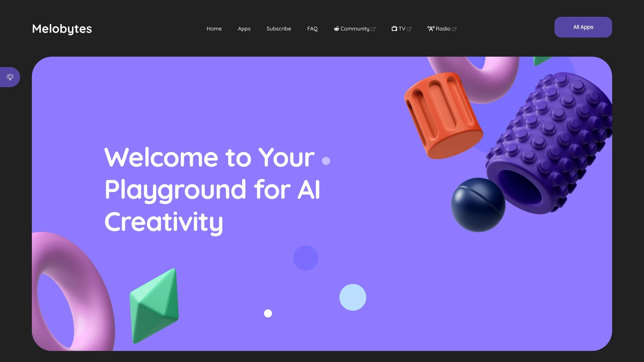Select the FAQ navigation tab
The height and width of the screenshot is (362, 644).
tap(312, 28)
